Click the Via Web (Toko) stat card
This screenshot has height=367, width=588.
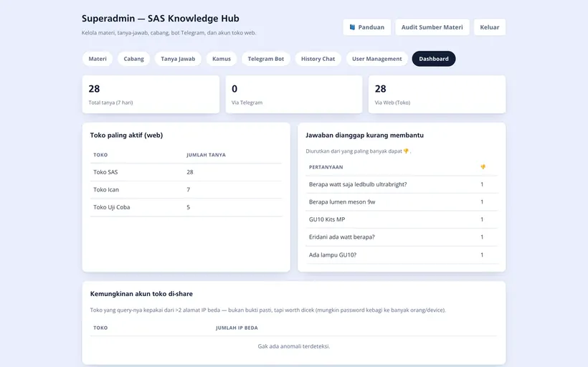coord(437,95)
